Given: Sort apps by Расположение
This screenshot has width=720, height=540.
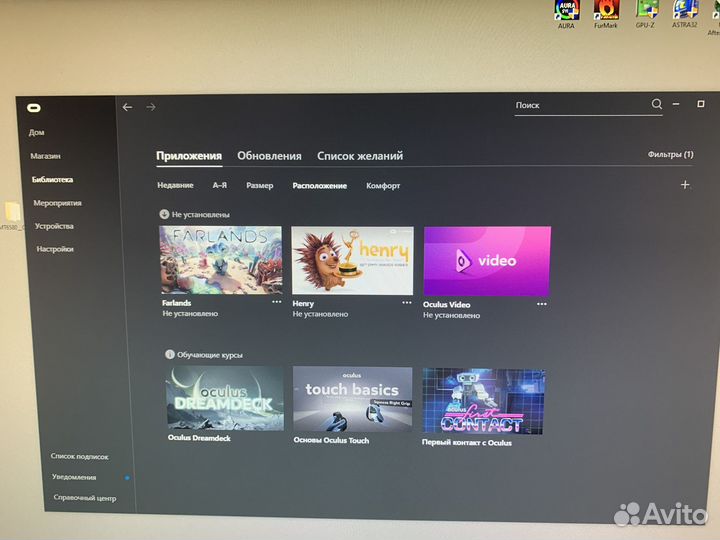Looking at the screenshot, I should pos(320,186).
